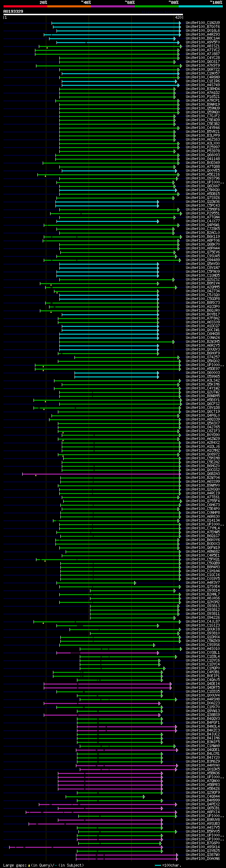This screenshot has width=226, height=868.
Task: Select hit label UniRef100_A1CMH2
Action: (203, 451)
